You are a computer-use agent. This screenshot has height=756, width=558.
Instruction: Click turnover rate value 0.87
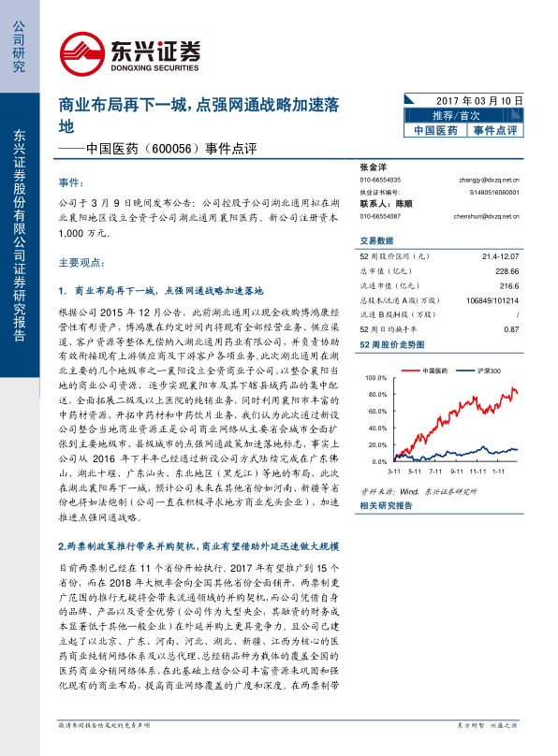512,329
